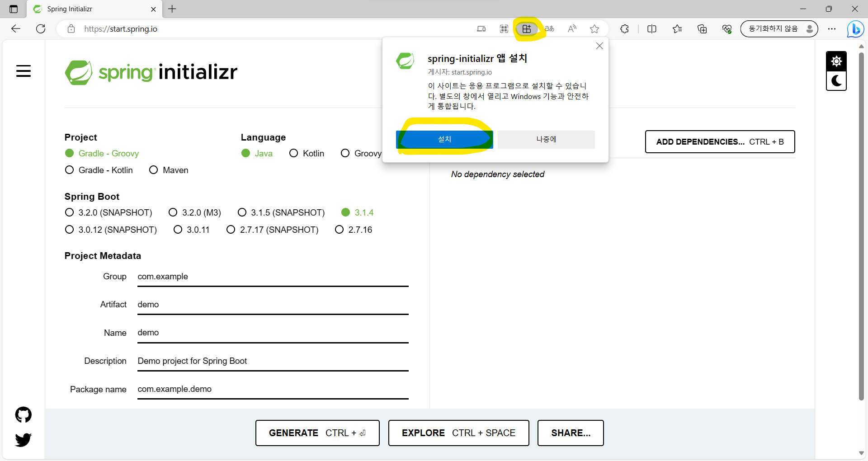Click the screen cast icon in address bar
This screenshot has height=461, width=868.
click(481, 29)
